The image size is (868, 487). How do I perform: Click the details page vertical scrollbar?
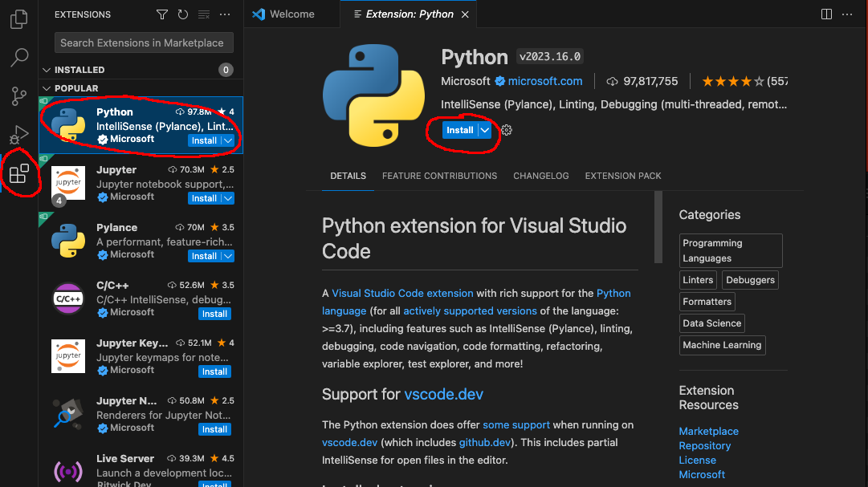(x=658, y=227)
